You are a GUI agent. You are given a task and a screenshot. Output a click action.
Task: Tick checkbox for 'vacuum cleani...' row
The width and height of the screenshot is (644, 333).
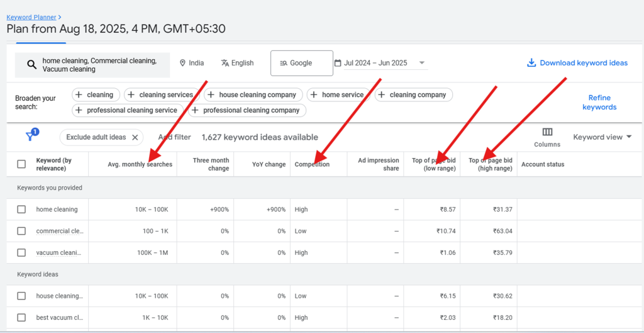[21, 252]
